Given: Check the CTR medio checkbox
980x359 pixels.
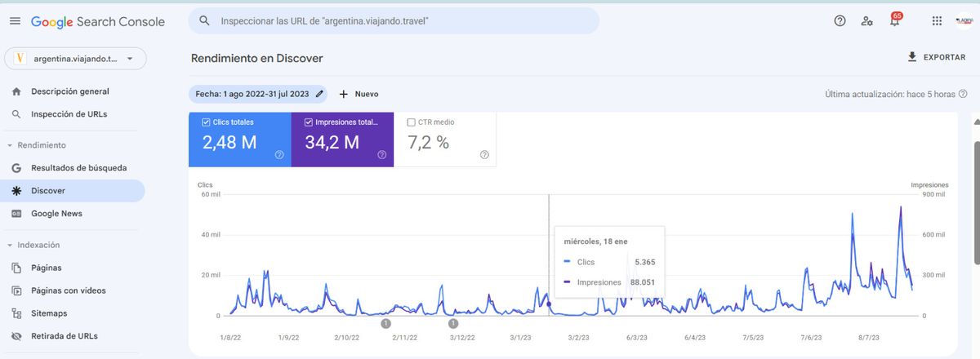Looking at the screenshot, I should point(412,122).
